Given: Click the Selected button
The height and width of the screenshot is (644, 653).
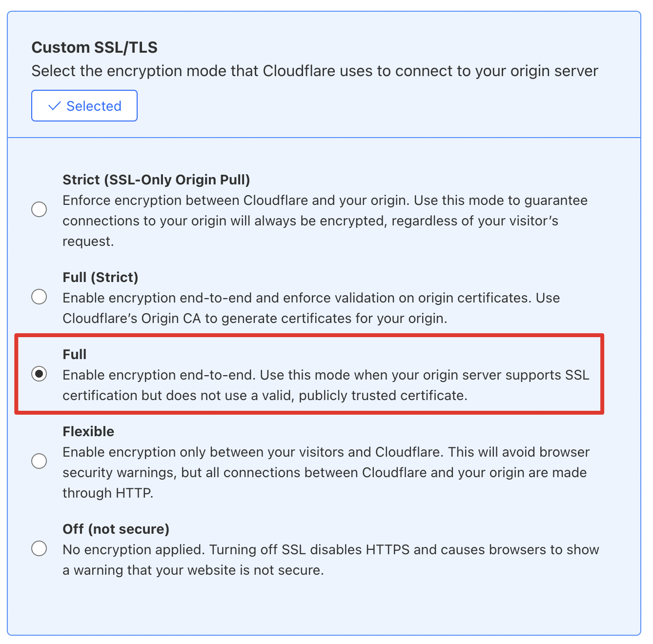Looking at the screenshot, I should (x=84, y=105).
